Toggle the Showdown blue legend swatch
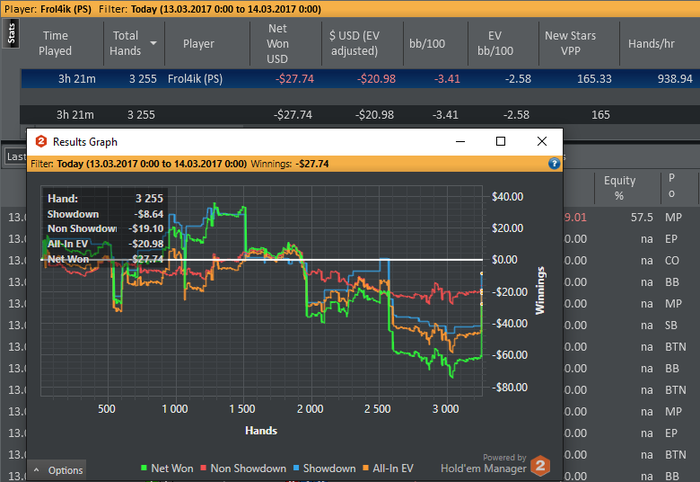 tap(296, 468)
